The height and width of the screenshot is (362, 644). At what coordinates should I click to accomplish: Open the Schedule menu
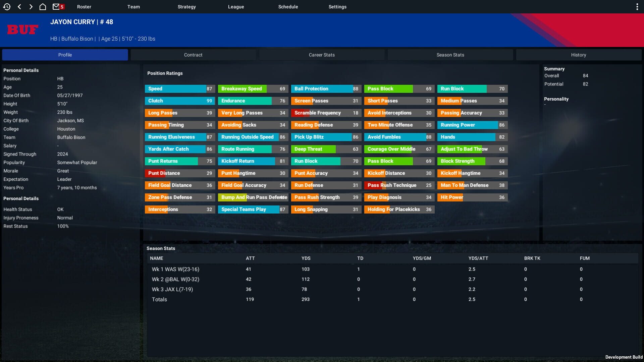pos(288,7)
